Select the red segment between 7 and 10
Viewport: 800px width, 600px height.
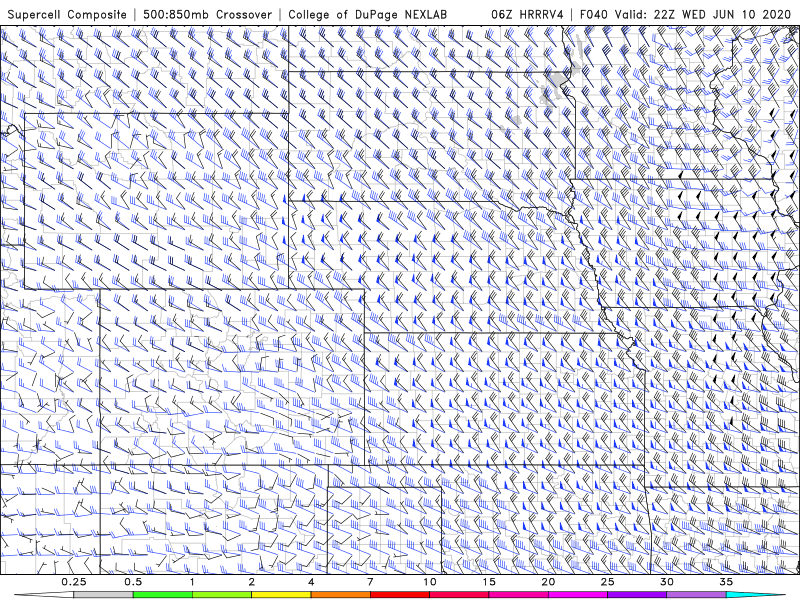point(400,595)
